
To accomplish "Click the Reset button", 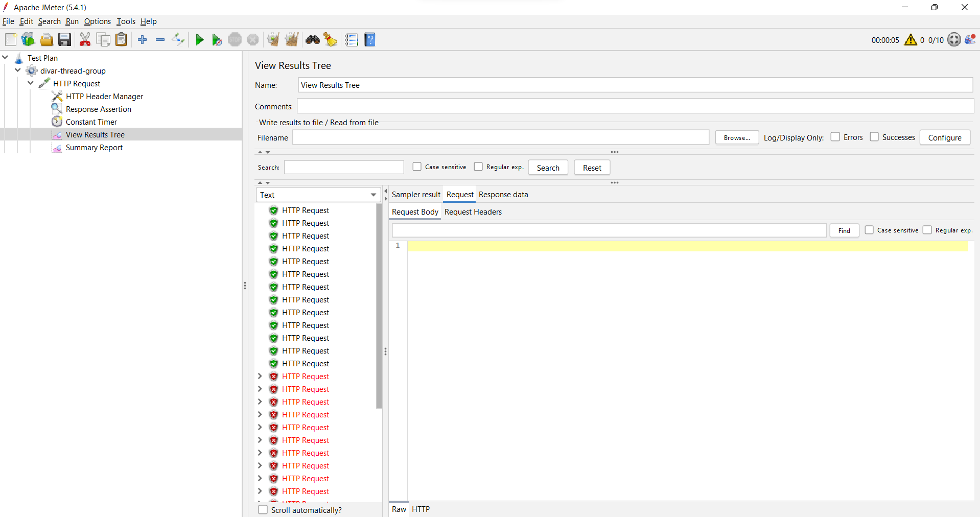I will pyautogui.click(x=592, y=168).
